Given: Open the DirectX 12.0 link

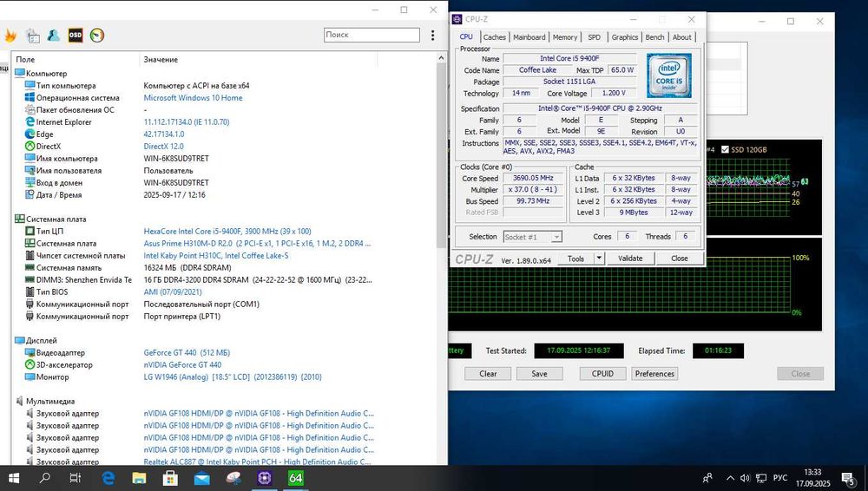Looking at the screenshot, I should point(163,146).
